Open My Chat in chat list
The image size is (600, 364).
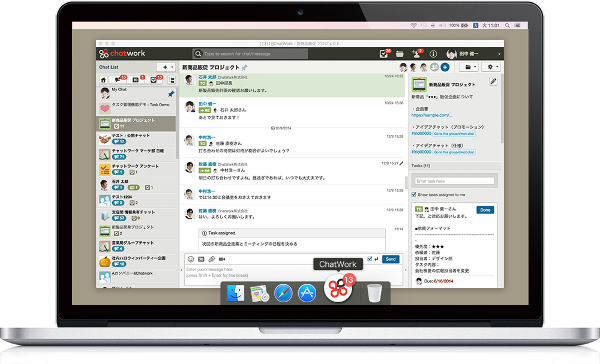tap(136, 93)
